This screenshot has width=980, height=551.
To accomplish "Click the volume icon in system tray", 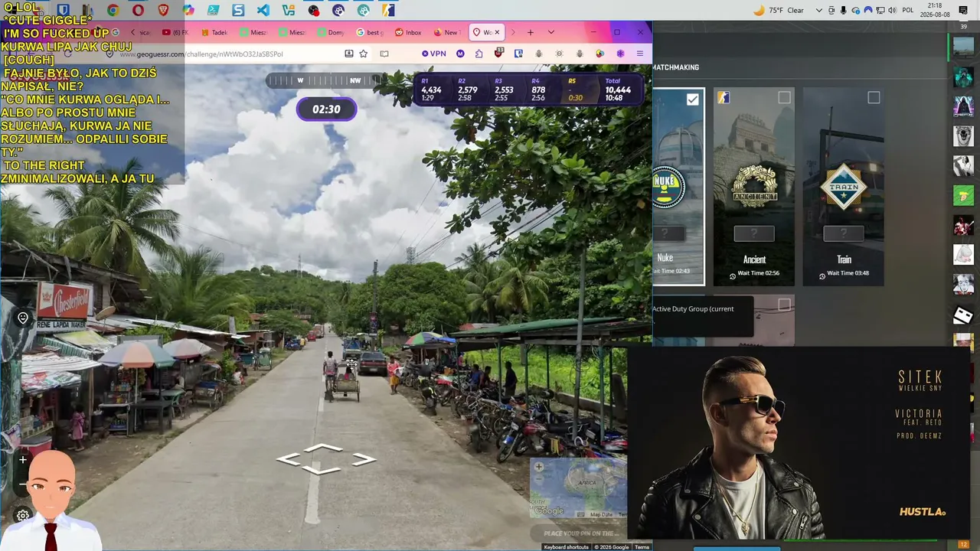I will [x=893, y=10].
